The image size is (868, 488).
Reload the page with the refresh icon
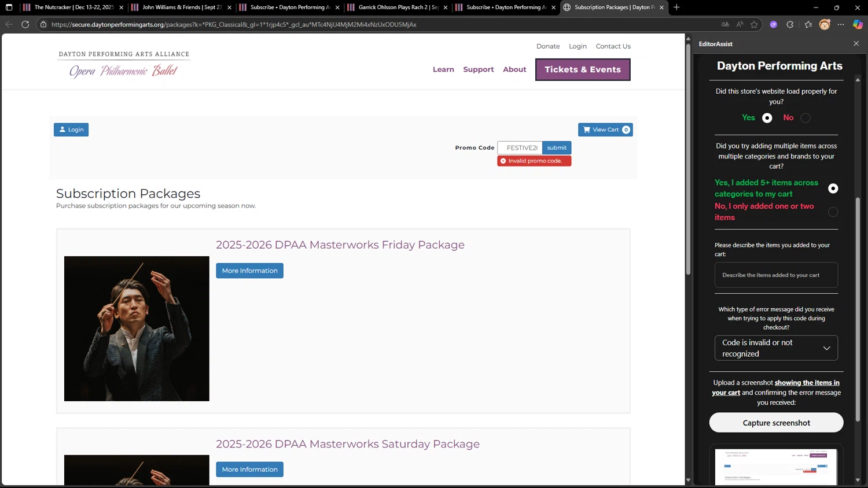click(x=25, y=24)
